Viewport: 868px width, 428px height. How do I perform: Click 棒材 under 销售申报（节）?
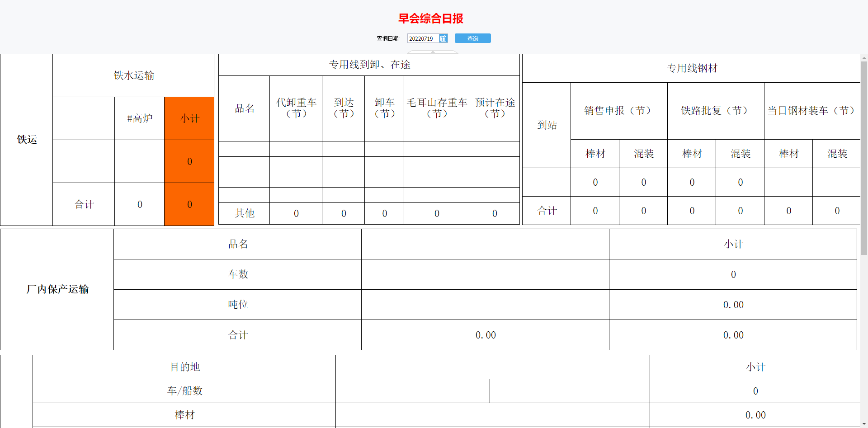point(595,154)
